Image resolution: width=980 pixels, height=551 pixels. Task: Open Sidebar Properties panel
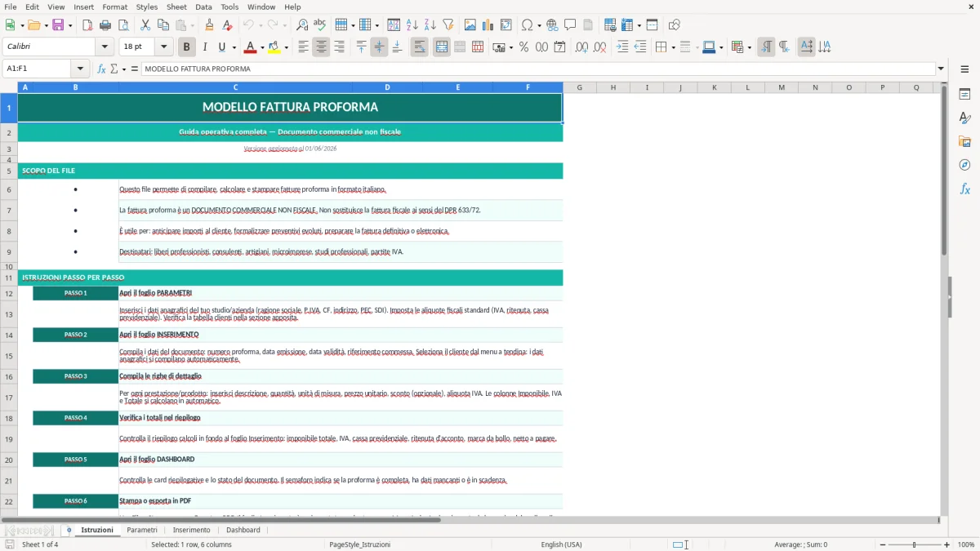(964, 95)
